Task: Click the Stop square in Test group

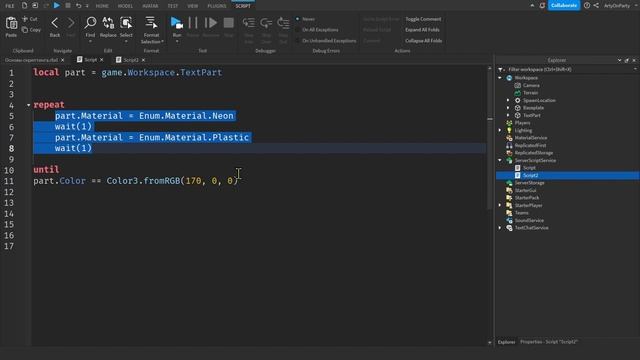Action: pos(229,23)
